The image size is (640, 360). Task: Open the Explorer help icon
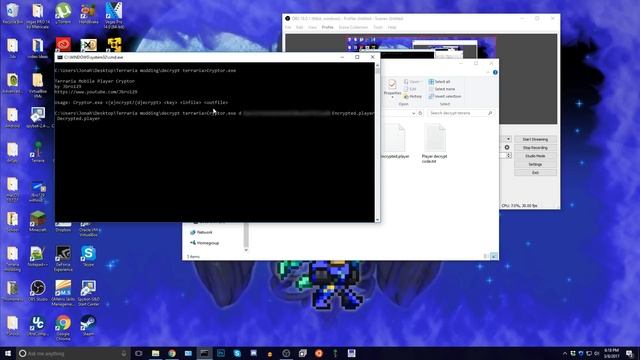495,72
